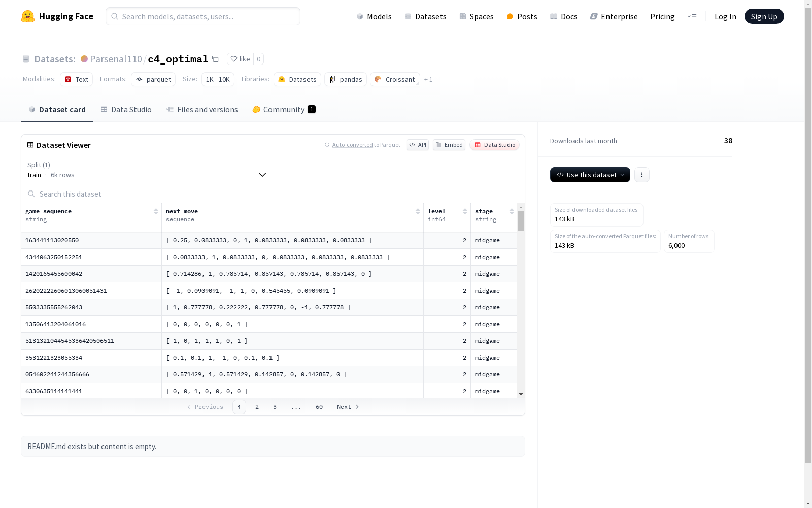Select the 1K - 10K size tag

(x=218, y=79)
